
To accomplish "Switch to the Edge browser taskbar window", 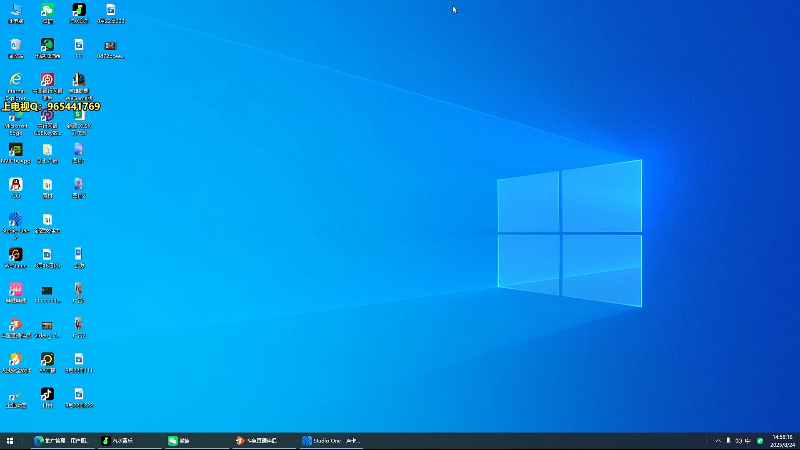I will (62, 441).
